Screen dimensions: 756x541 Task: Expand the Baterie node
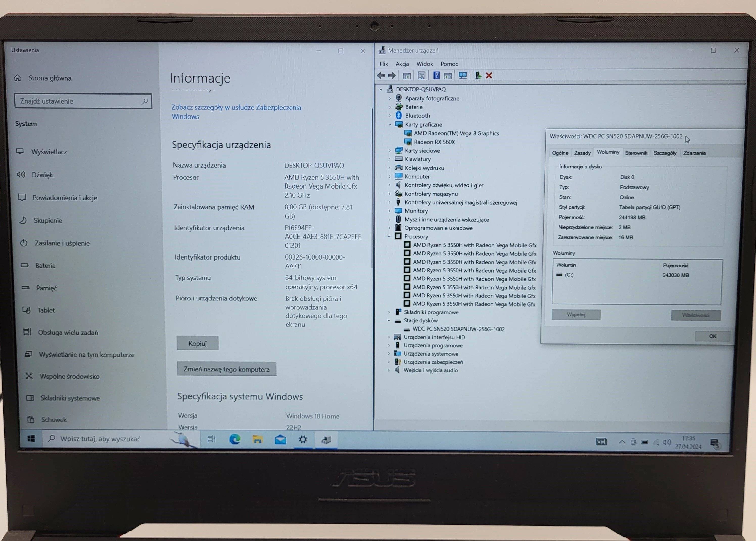coord(390,107)
